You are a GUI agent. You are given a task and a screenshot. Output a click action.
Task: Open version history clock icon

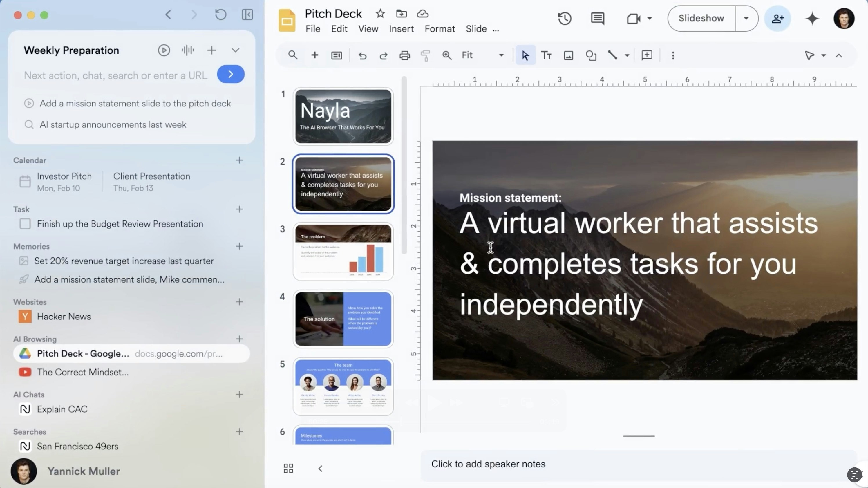click(x=564, y=18)
